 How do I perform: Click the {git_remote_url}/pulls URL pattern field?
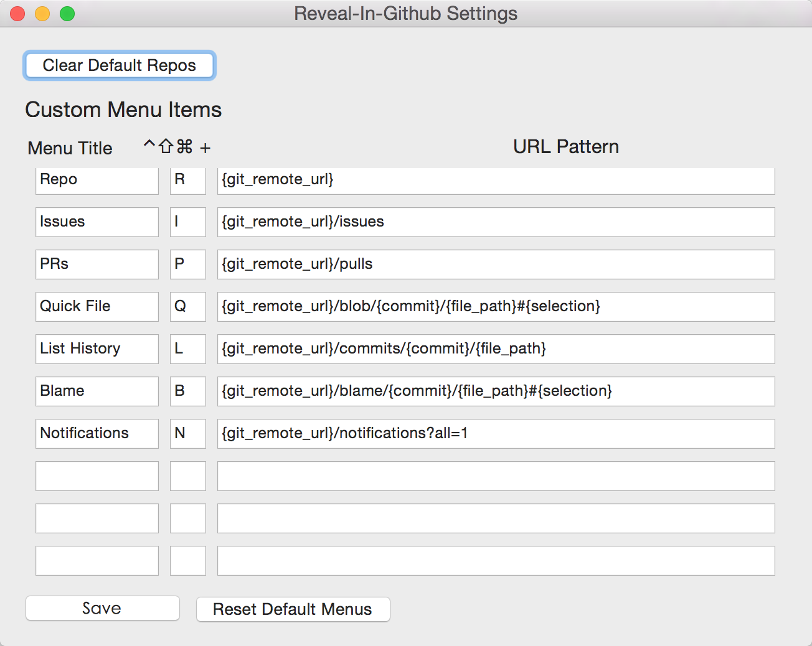click(x=496, y=264)
